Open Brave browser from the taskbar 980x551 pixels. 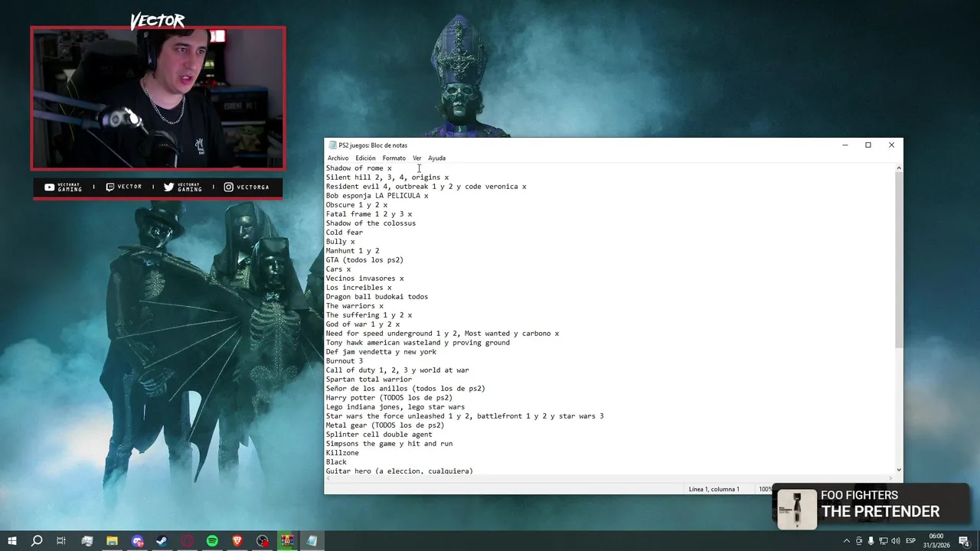point(237,541)
